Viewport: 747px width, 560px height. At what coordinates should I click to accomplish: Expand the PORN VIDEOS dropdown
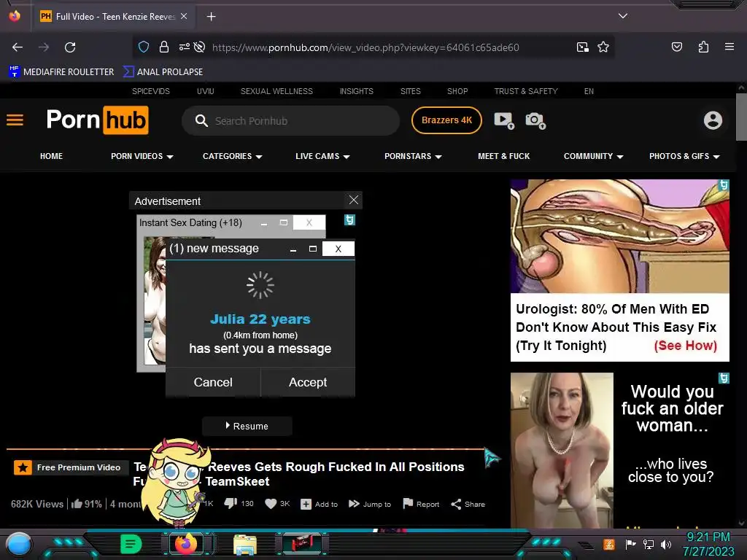click(142, 156)
